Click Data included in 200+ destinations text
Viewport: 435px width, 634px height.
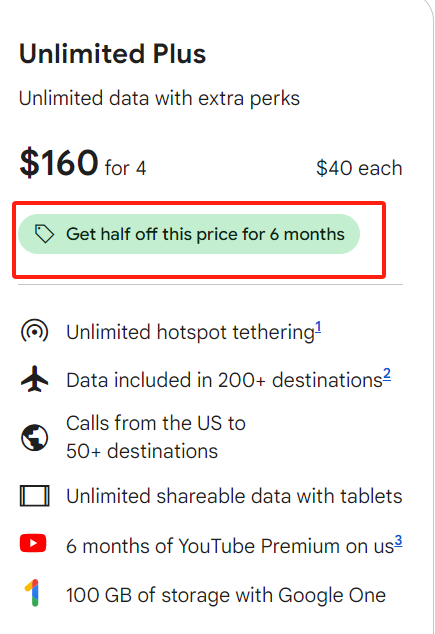click(224, 380)
